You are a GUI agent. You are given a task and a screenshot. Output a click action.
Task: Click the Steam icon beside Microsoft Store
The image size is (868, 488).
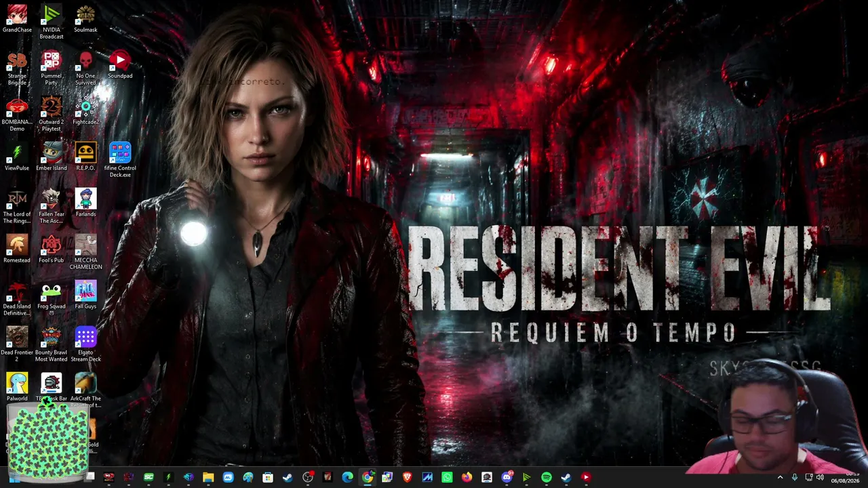pos(288,477)
